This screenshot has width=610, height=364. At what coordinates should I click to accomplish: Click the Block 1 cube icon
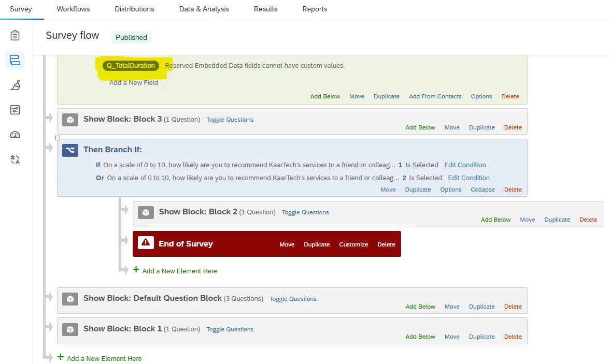pos(70,329)
